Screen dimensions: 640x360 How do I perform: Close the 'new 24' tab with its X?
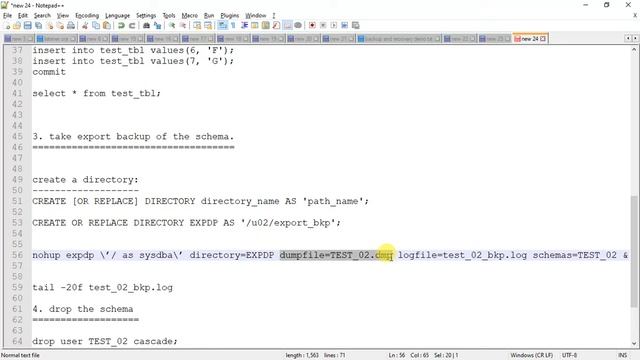pyautogui.click(x=543, y=38)
